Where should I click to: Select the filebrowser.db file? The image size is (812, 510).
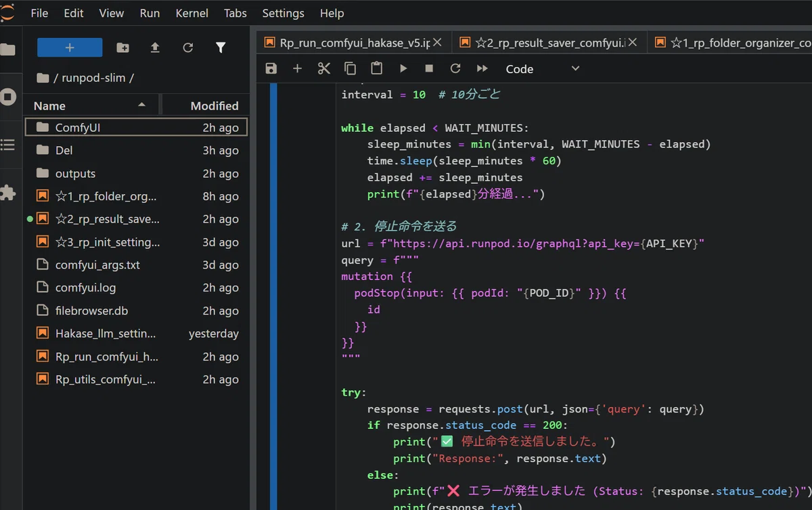[x=136, y=310]
